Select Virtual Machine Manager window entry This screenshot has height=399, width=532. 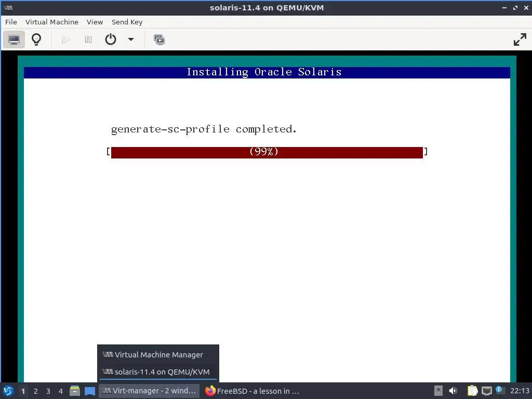click(x=158, y=354)
